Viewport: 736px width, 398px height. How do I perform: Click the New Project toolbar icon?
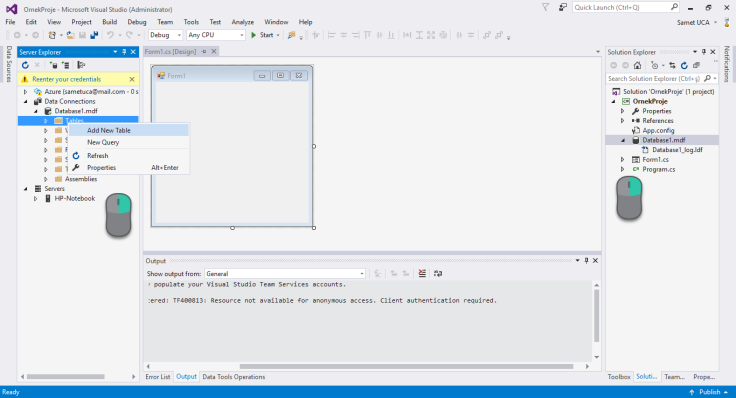pos(52,35)
